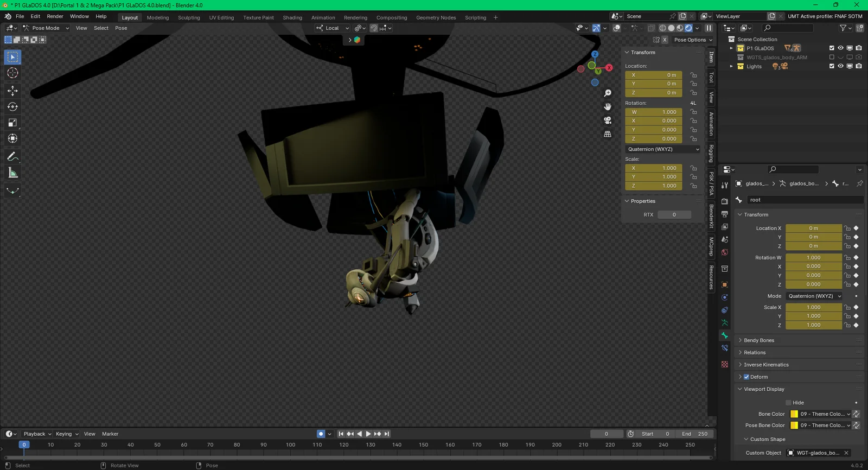Open the Pose menu in viewport header

pyautogui.click(x=121, y=28)
